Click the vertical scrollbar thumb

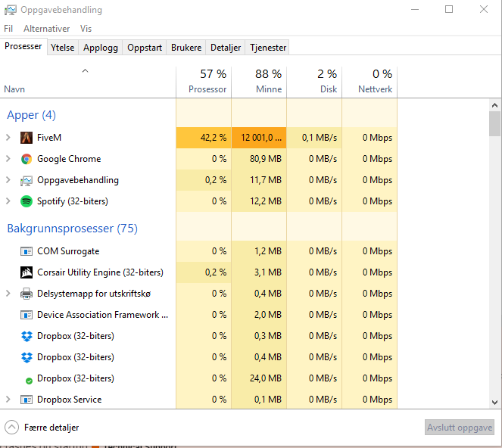coord(494,124)
